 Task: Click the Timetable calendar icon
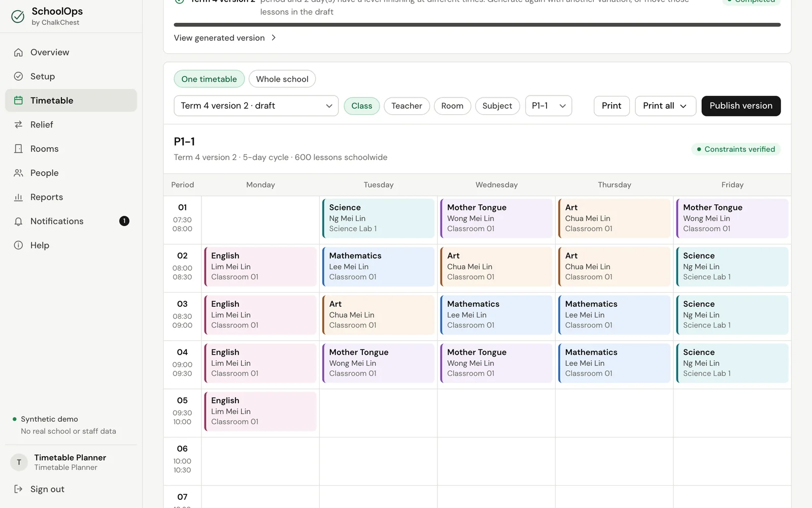[x=18, y=101]
